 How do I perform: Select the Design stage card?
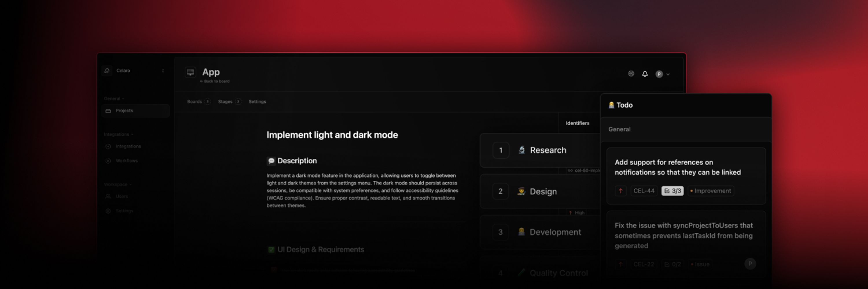[540, 191]
